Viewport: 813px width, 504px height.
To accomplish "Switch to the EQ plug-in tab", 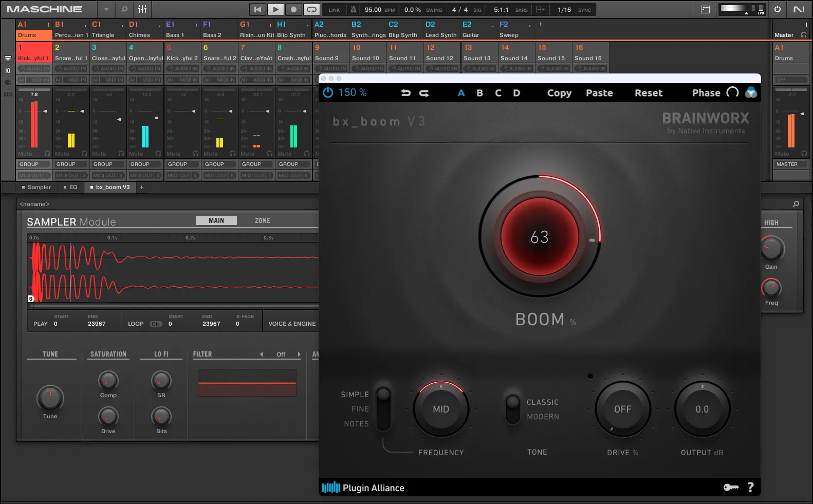I will pos(70,187).
